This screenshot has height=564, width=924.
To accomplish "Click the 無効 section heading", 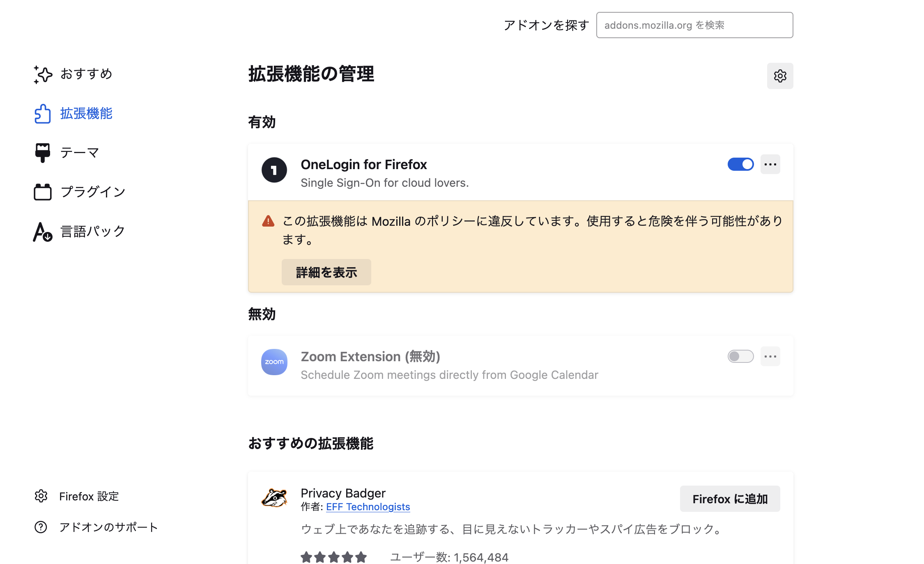I will pos(262,314).
